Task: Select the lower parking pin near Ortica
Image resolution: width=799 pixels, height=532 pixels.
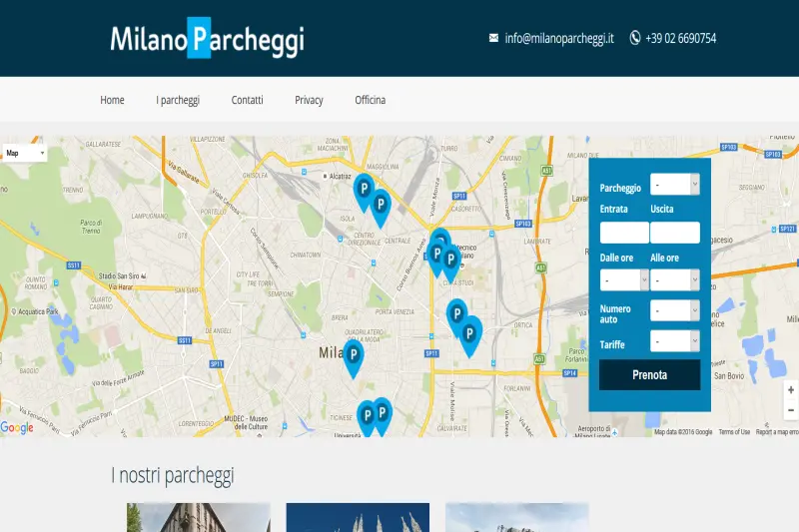Action: tap(469, 336)
